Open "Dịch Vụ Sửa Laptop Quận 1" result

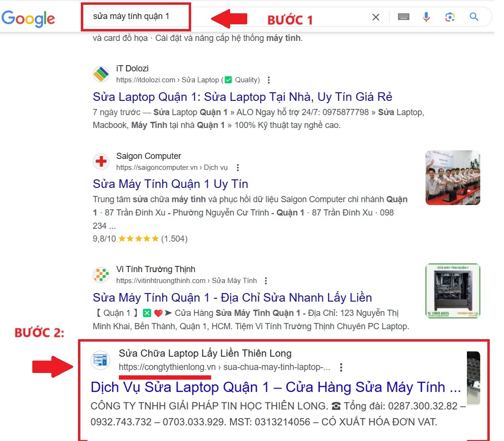pos(276,387)
